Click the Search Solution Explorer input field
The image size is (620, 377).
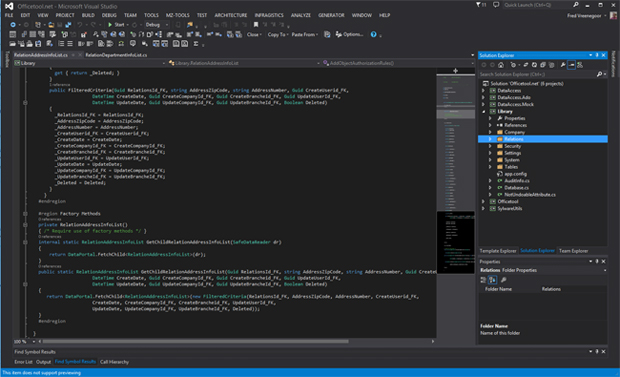[x=538, y=74]
